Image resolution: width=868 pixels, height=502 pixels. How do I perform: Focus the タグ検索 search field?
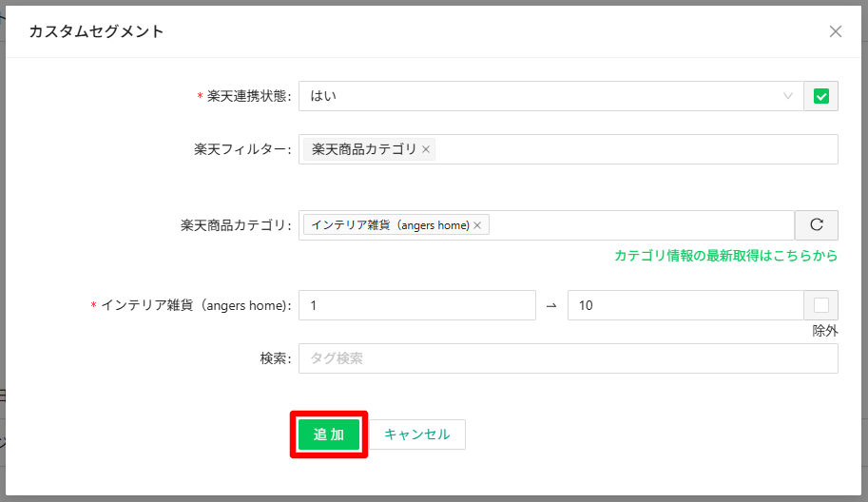tap(568, 358)
